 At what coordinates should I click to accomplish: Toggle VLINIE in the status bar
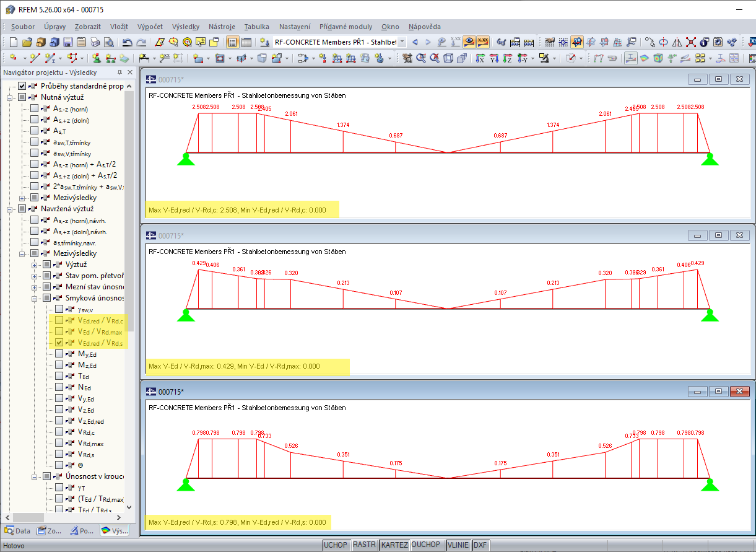coord(458,545)
